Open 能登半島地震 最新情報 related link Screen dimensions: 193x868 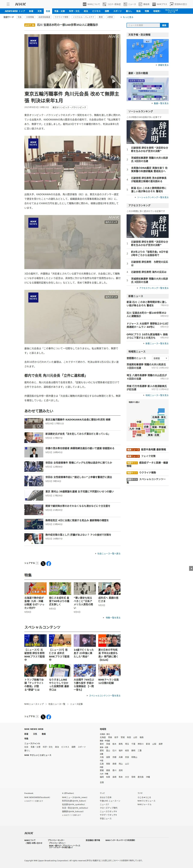click(x=153, y=449)
